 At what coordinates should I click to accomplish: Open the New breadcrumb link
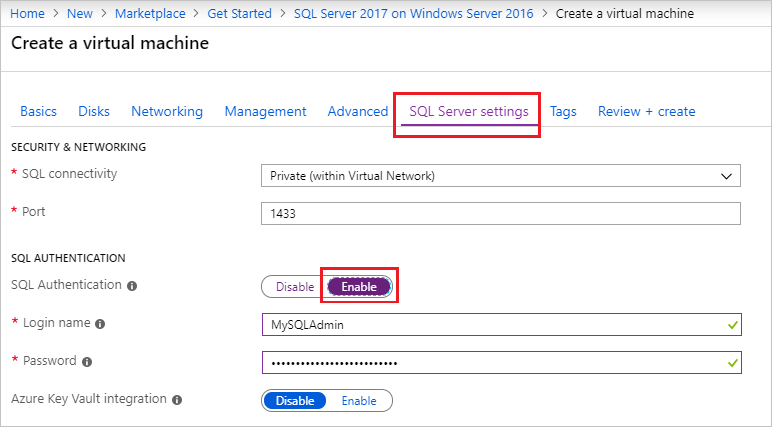(x=80, y=13)
